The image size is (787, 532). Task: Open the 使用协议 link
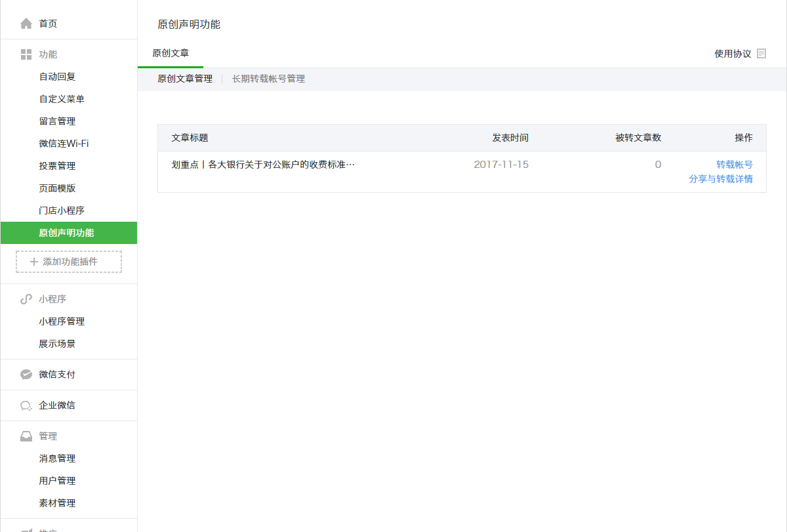point(733,54)
